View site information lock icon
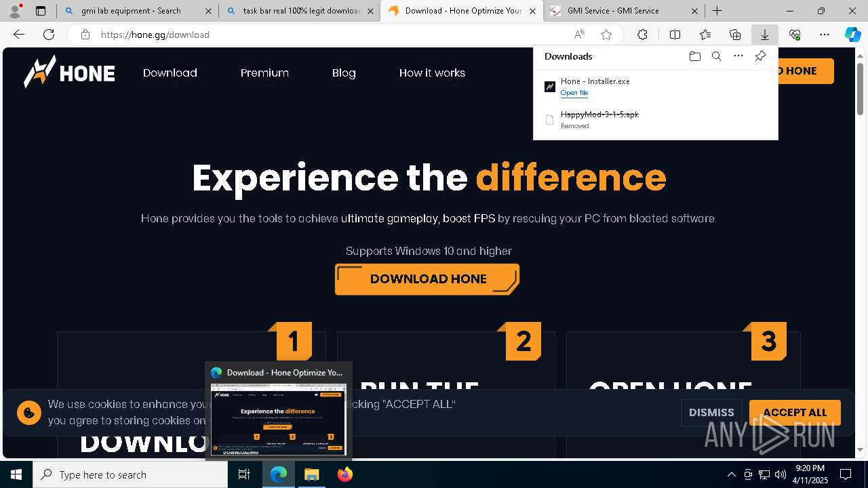The height and width of the screenshot is (488, 868). [85, 35]
